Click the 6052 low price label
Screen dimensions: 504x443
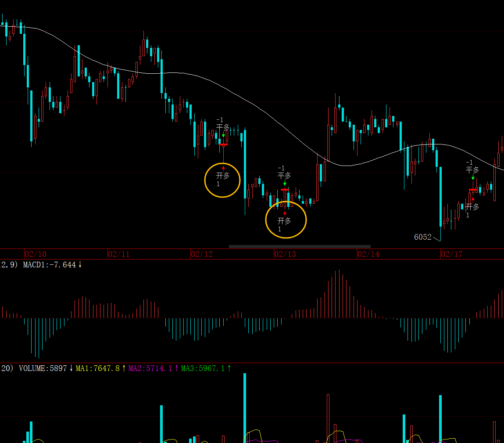(x=423, y=237)
